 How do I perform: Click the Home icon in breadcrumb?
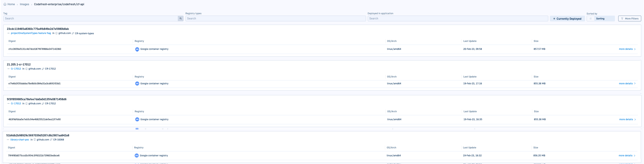[x=5, y=4]
